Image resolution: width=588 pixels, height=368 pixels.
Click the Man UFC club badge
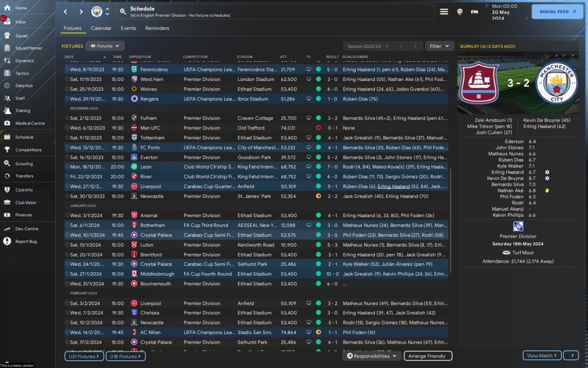coord(134,128)
